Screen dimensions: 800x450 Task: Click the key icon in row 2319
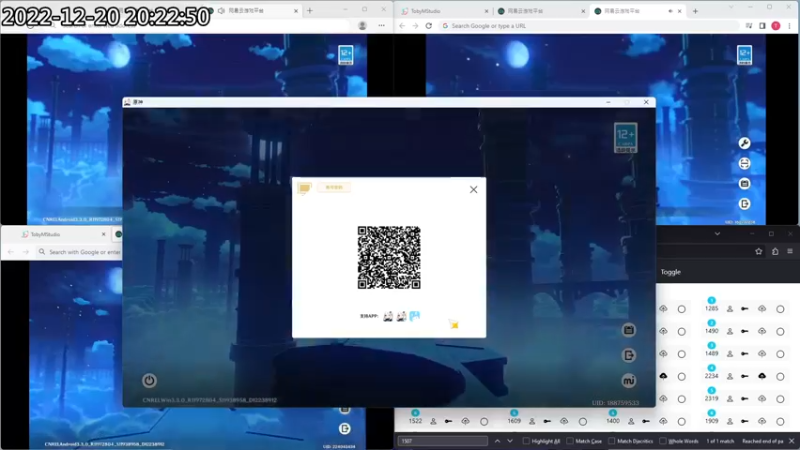coord(745,398)
